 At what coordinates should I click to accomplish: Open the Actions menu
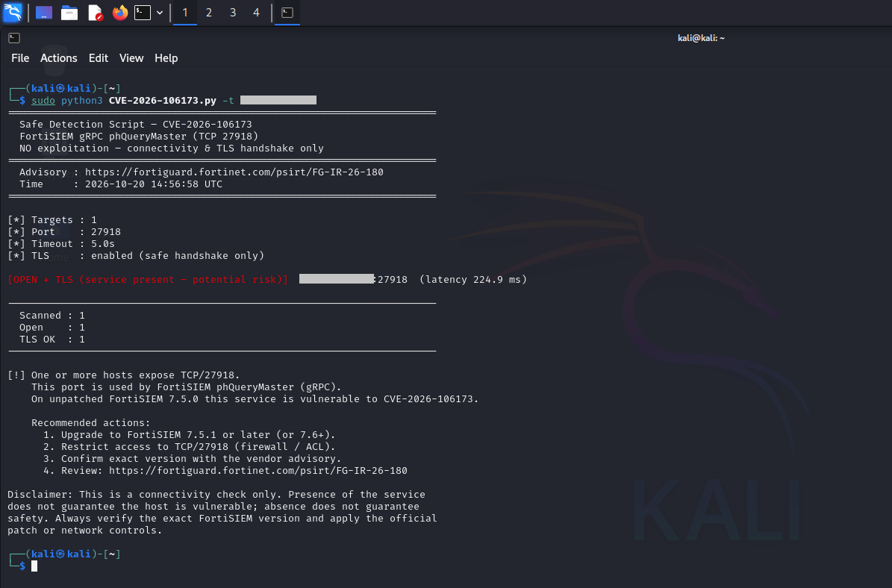point(58,58)
